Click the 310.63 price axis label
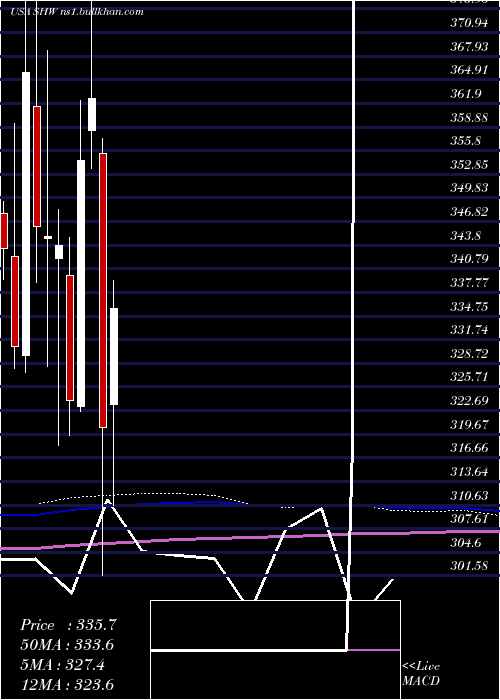The height and width of the screenshot is (700, 500). 469,495
